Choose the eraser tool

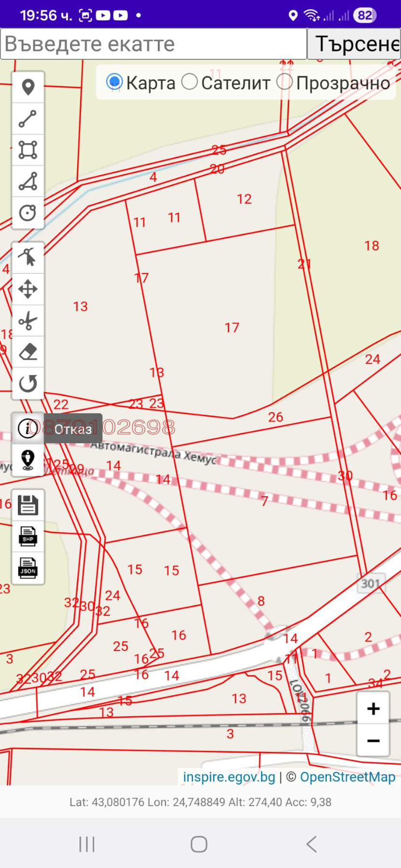tap(28, 352)
